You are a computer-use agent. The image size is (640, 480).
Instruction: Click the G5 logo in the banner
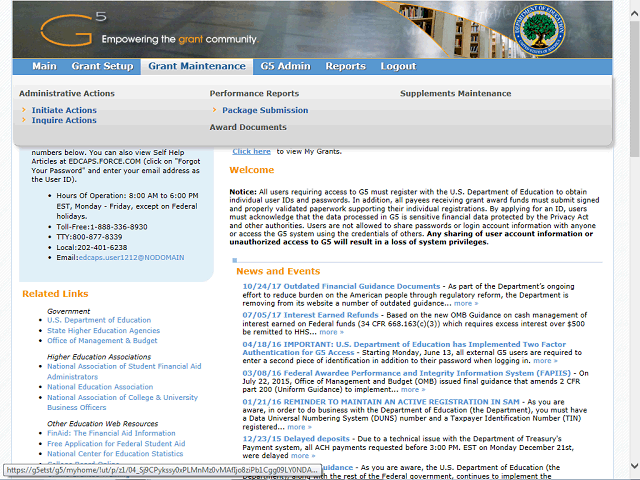pos(73,29)
